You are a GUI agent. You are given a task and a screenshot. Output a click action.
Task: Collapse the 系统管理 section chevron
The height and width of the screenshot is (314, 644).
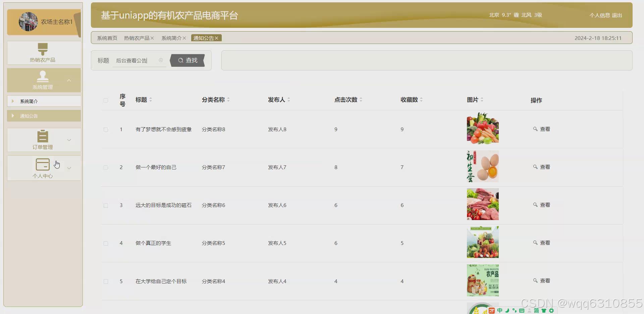pyautogui.click(x=69, y=80)
